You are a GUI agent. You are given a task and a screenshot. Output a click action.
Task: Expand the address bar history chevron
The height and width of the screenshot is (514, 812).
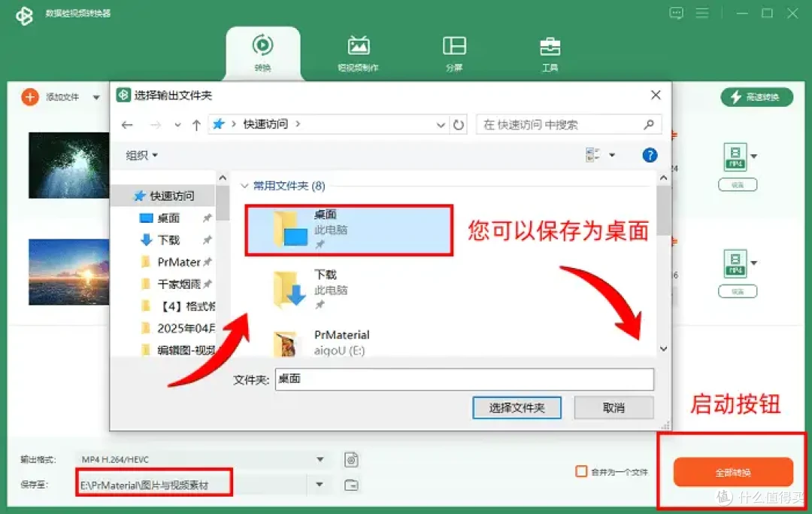pos(440,125)
